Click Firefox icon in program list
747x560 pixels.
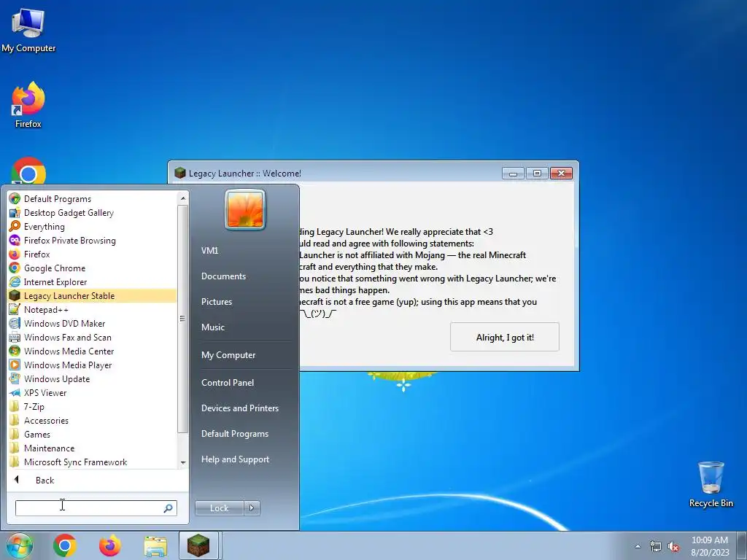point(15,254)
